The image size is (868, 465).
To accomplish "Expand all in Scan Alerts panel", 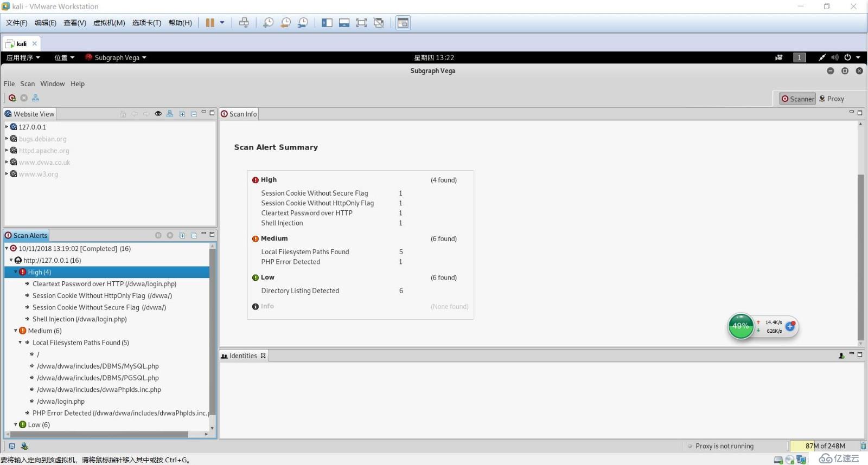I will click(182, 235).
